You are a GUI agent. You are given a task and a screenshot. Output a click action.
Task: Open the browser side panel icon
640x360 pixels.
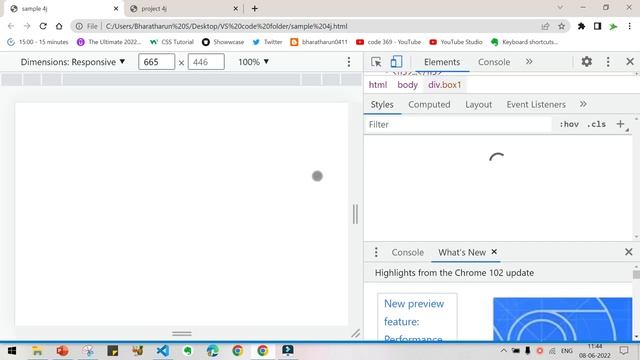597,26
